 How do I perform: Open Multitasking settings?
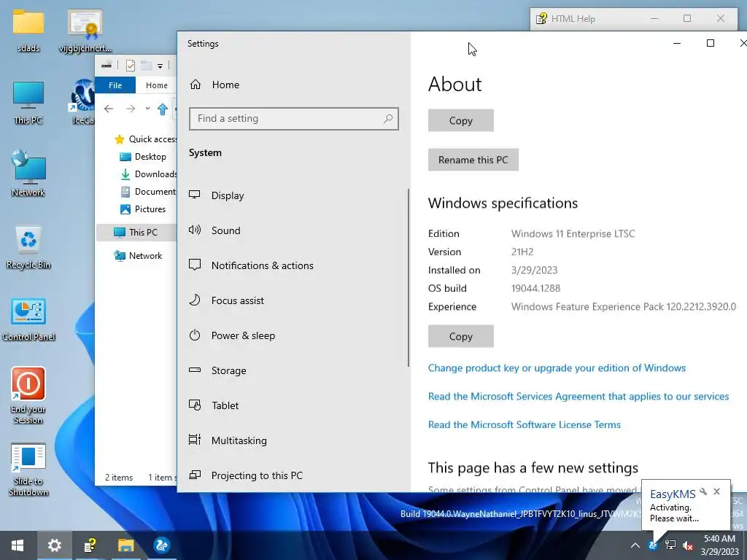(293, 440)
